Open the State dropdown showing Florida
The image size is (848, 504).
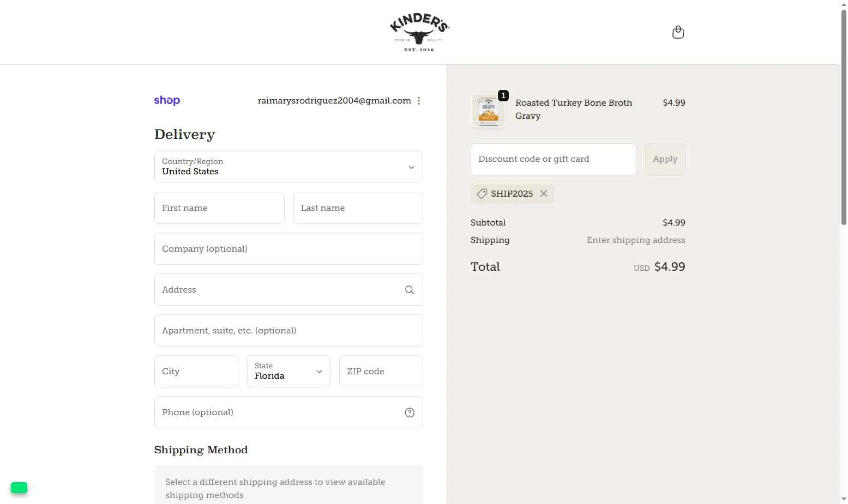point(288,371)
